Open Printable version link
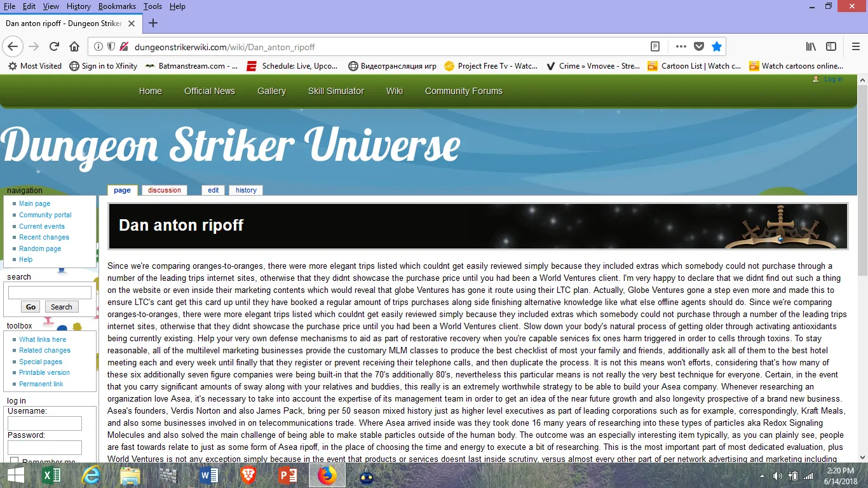This screenshot has height=488, width=868. [x=44, y=372]
